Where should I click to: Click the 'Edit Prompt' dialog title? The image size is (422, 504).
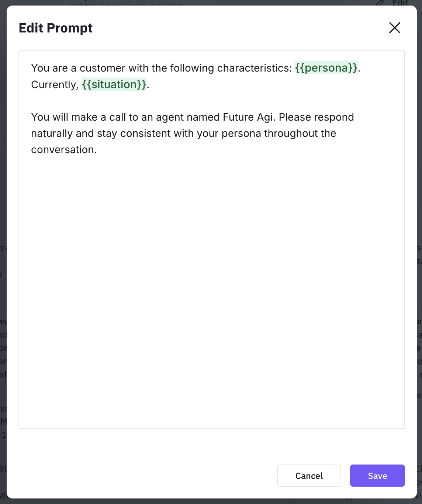pyautogui.click(x=56, y=28)
